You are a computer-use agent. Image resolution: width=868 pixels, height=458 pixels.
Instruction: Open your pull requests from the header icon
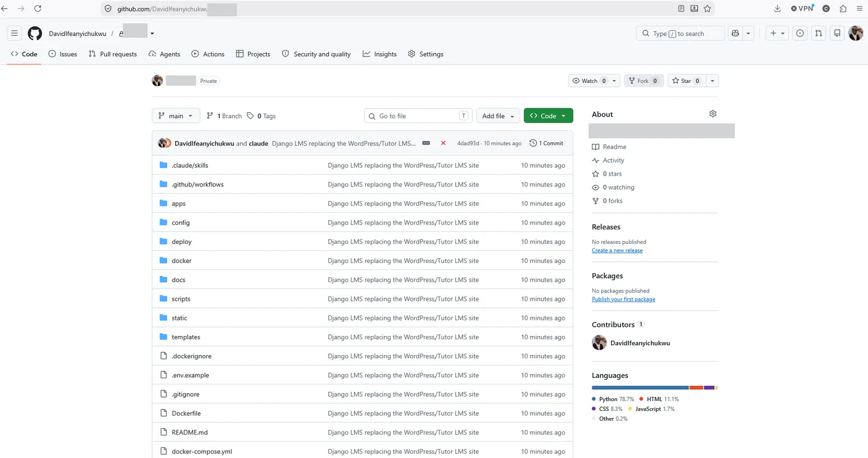[819, 34]
